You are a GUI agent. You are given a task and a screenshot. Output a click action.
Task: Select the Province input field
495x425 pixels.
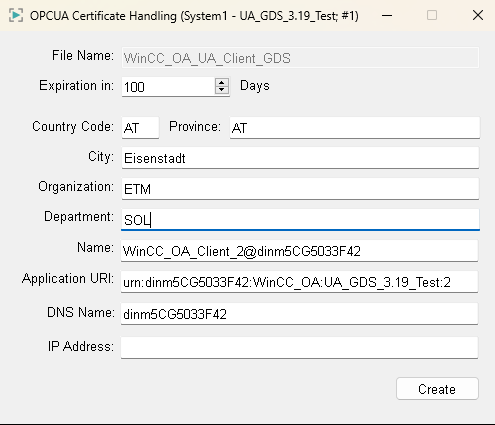[x=355, y=127]
